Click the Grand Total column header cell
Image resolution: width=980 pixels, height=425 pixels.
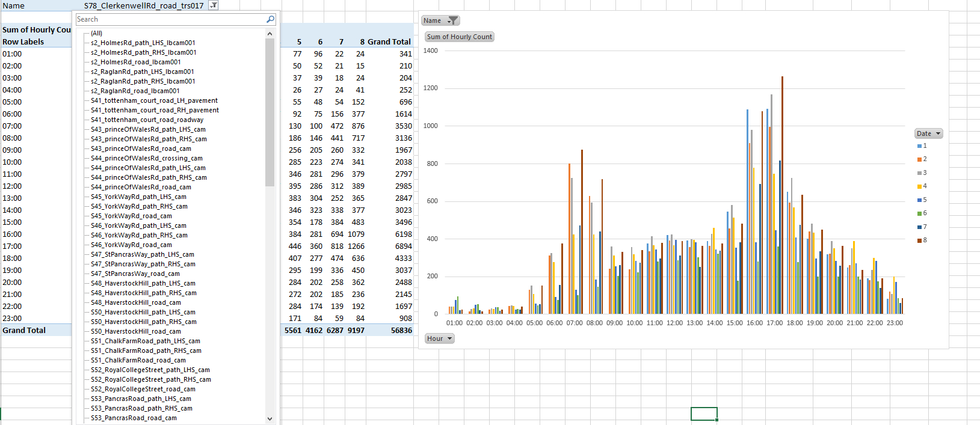coord(389,41)
